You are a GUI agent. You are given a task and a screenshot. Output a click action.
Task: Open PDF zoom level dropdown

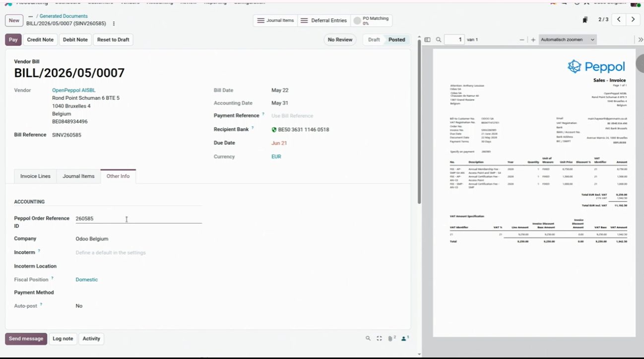pos(568,40)
